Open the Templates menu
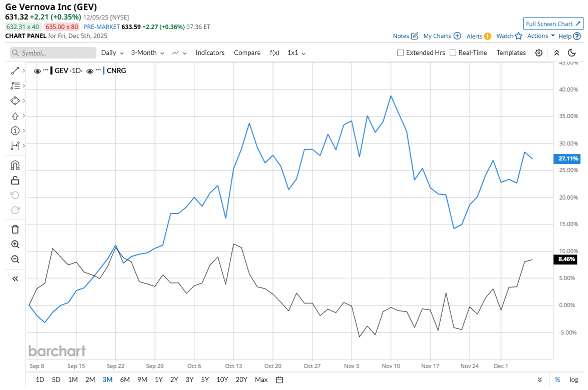Image resolution: width=588 pixels, height=390 pixels. tap(511, 53)
